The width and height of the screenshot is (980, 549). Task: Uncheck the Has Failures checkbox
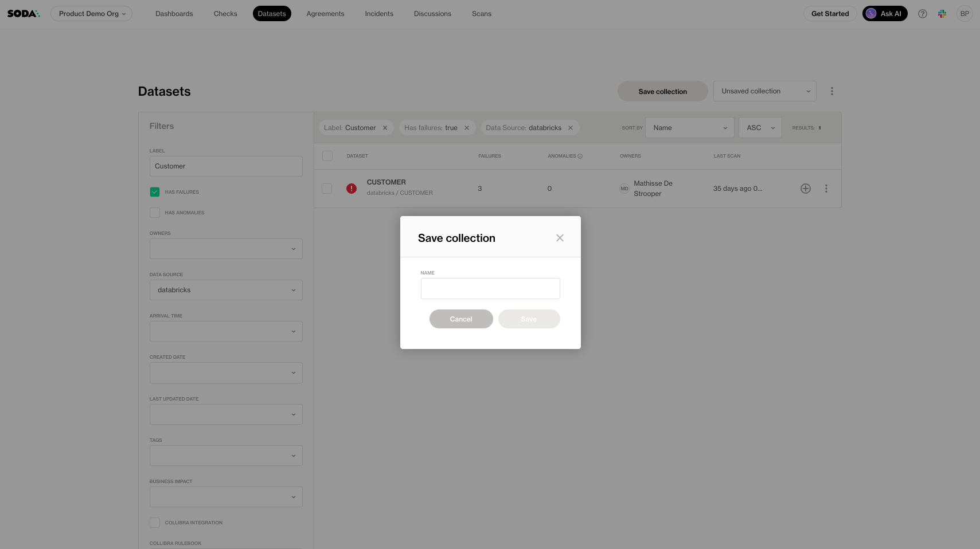point(155,192)
